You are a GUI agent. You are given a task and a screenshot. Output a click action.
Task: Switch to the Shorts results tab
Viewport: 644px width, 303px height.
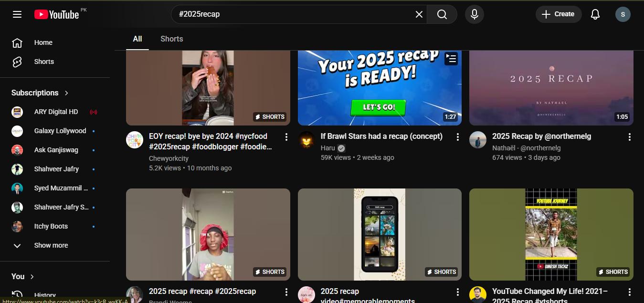[171, 39]
